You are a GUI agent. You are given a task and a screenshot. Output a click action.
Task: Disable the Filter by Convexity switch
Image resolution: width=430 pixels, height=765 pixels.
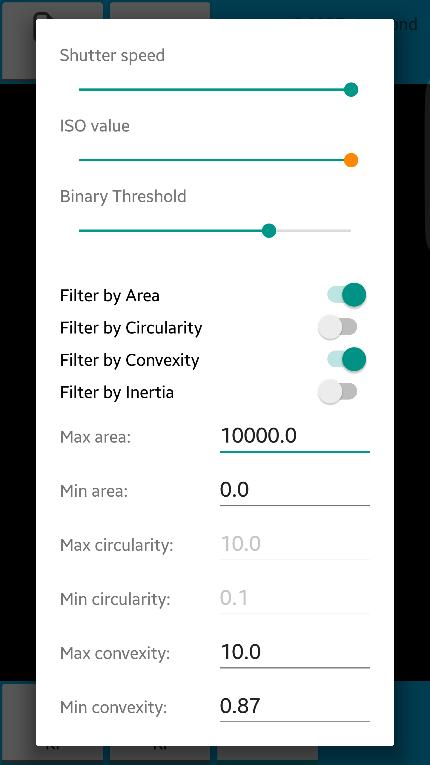[x=347, y=360]
